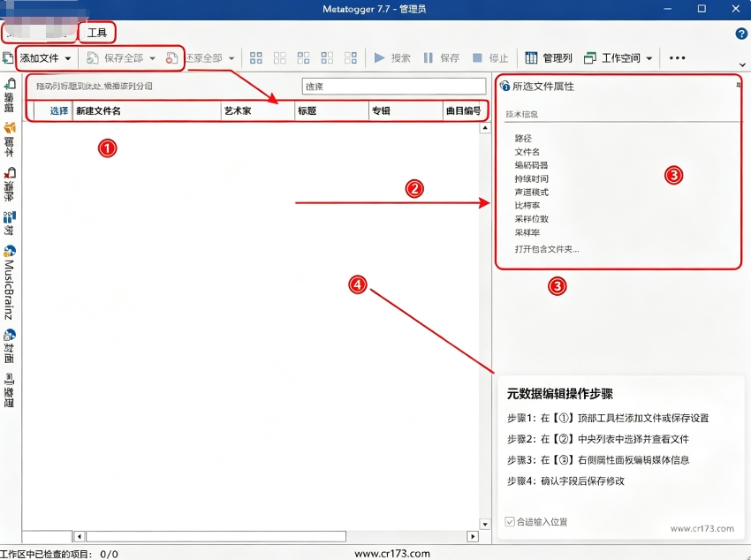Screen dimensions: 751x560
Task: Select the 持续时间 property row
Action: [531, 178]
